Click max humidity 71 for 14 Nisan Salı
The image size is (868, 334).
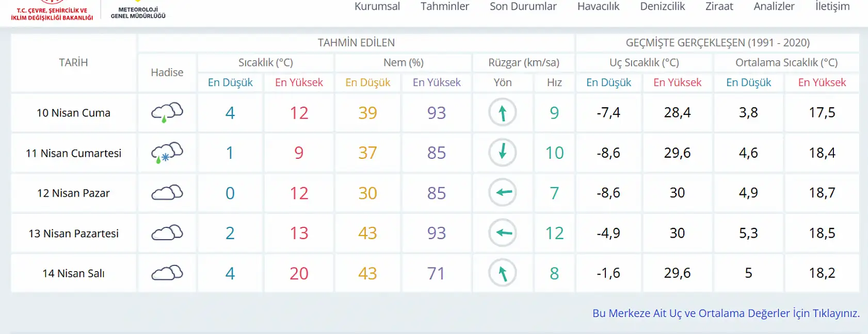[437, 273]
